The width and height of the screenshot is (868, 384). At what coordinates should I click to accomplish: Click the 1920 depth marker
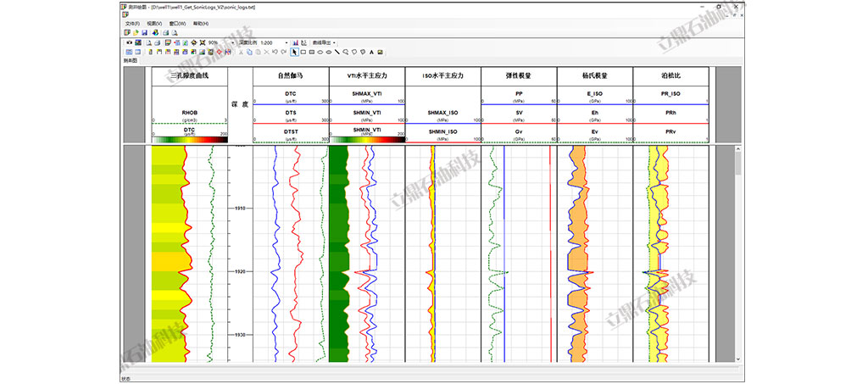(x=240, y=271)
